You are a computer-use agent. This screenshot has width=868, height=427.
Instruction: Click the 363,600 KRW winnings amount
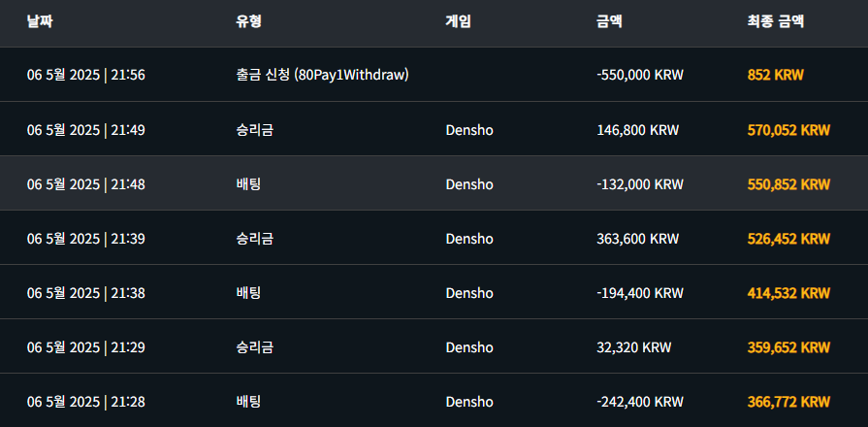click(x=637, y=238)
